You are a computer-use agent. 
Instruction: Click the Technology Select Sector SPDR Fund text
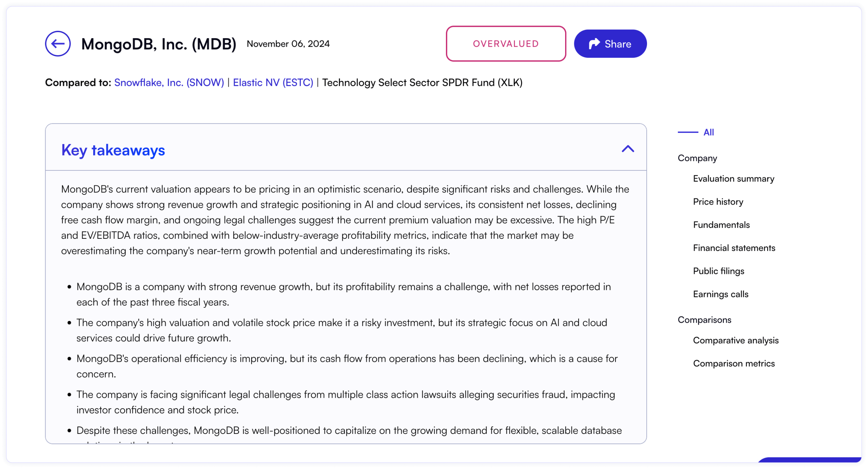click(422, 82)
